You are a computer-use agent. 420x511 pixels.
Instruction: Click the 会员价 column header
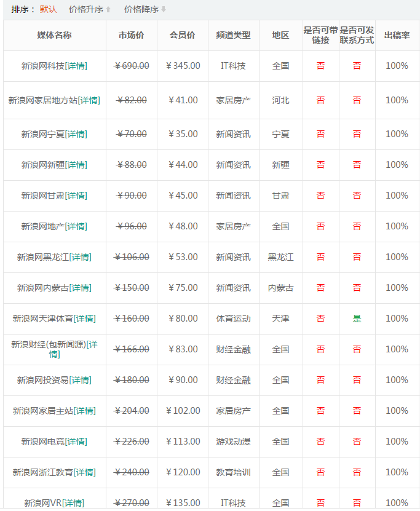182,35
